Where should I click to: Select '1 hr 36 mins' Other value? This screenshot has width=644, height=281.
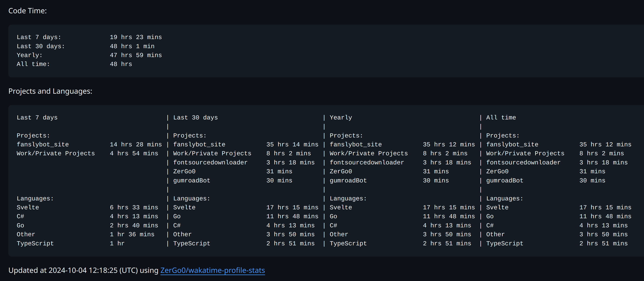coord(132,235)
